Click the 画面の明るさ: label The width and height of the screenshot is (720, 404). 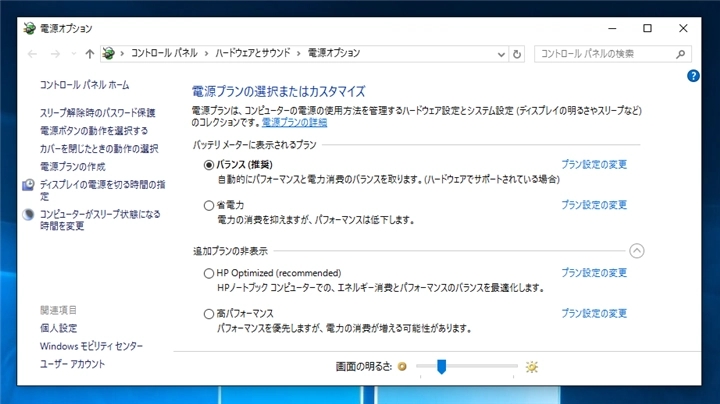364,366
